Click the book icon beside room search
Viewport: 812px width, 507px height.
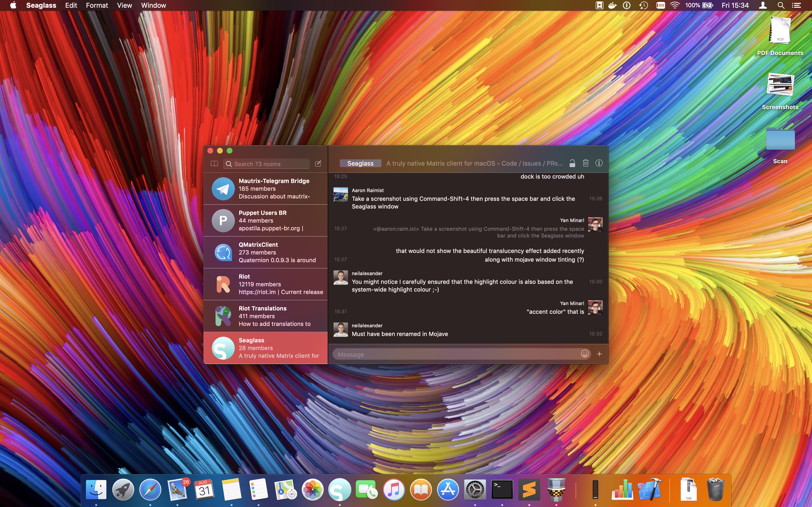(x=214, y=164)
